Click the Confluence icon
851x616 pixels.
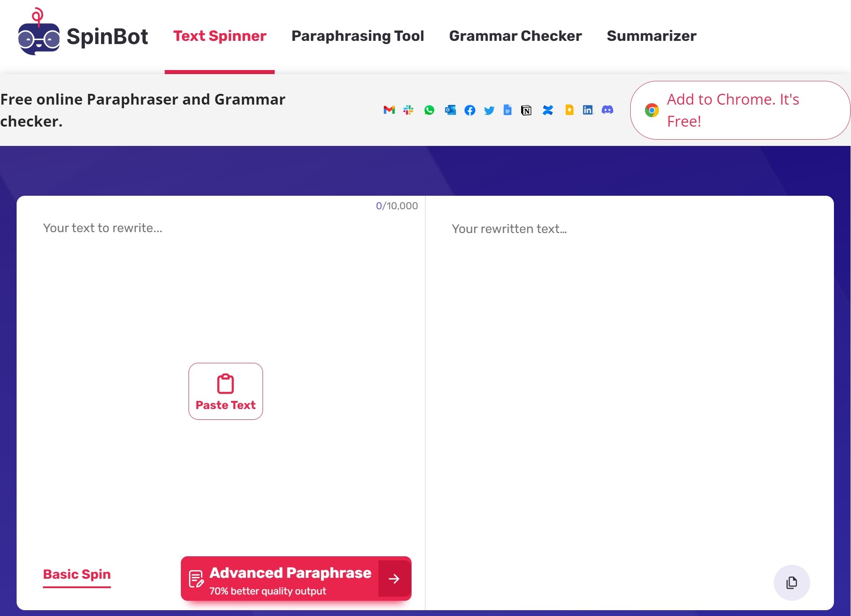(x=548, y=110)
